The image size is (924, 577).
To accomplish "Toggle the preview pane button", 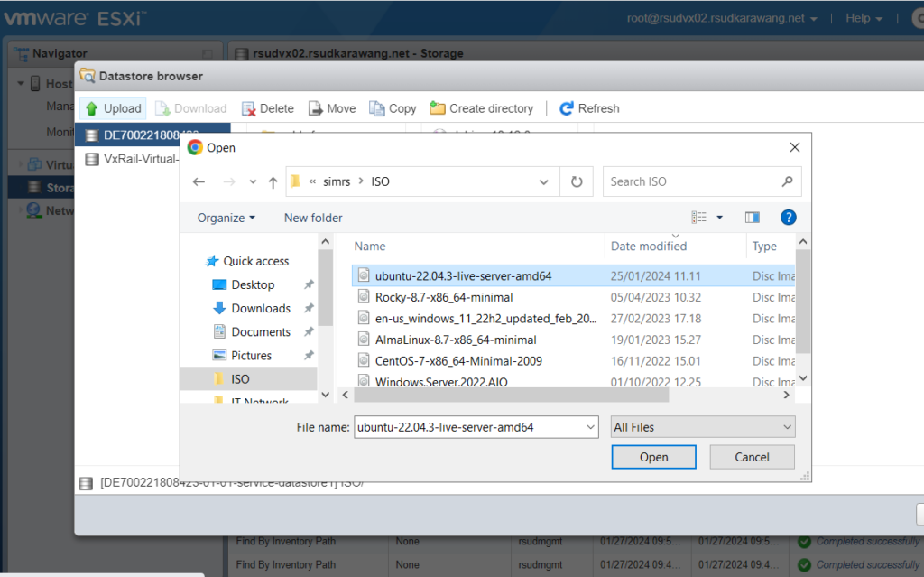I will pyautogui.click(x=753, y=218).
